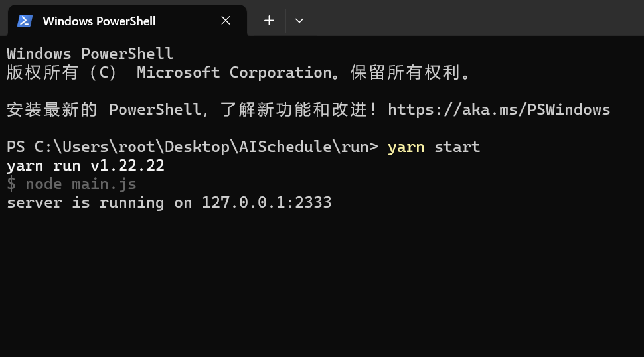Click the "start" argument after yarn
Screen dimensions: 644x357
coord(457,147)
